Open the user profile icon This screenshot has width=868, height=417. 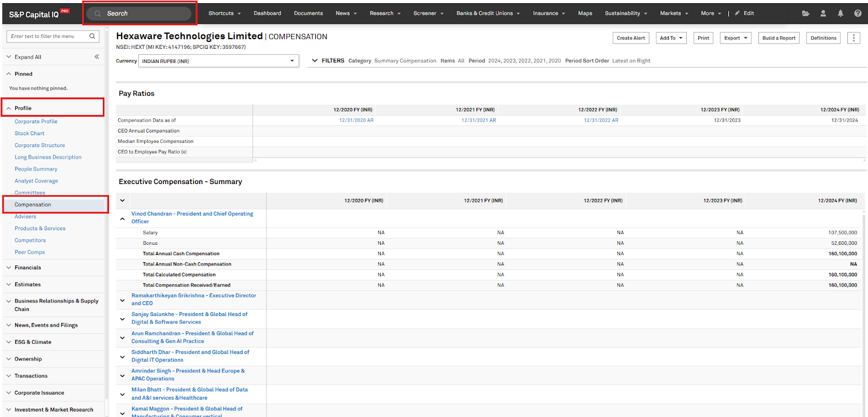point(823,14)
